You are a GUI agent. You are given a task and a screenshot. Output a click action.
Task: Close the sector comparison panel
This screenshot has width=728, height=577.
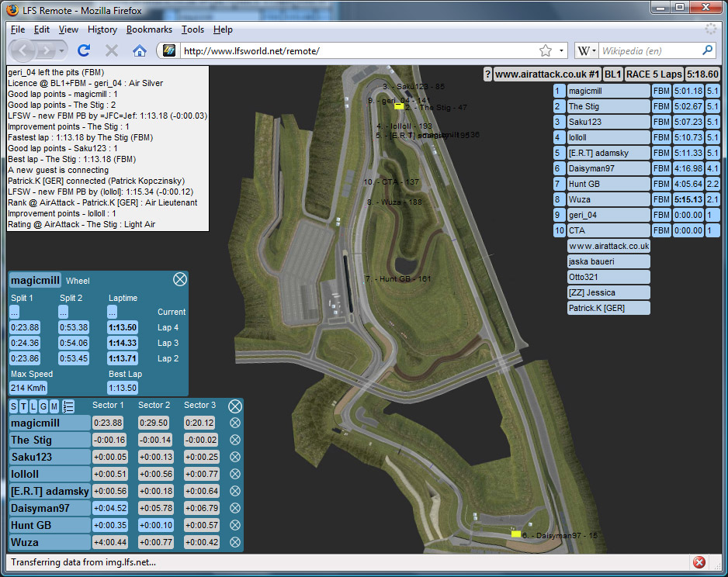pos(235,406)
